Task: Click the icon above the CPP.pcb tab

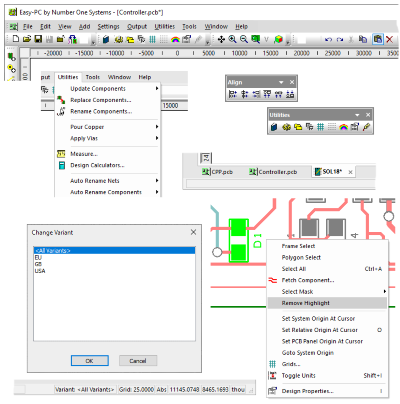Action: tap(206, 158)
